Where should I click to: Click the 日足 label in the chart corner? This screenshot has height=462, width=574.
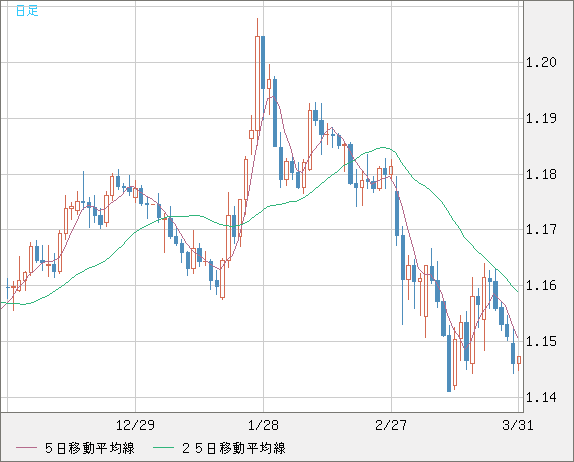(x=27, y=11)
